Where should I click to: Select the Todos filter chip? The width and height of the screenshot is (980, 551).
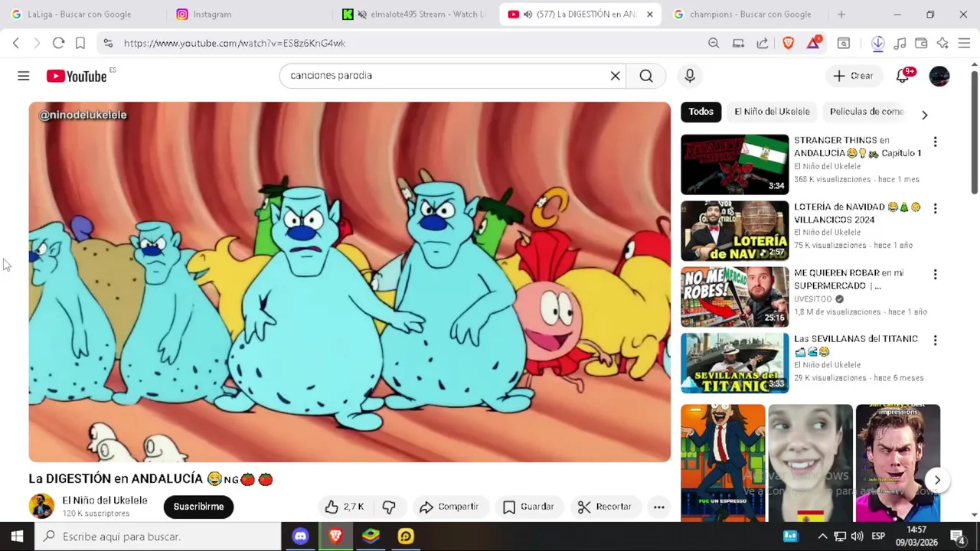pos(701,112)
